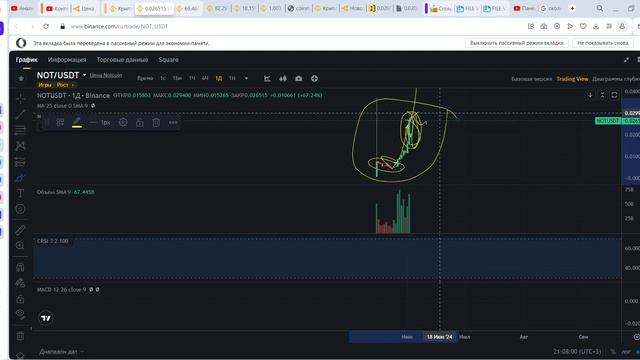The height and width of the screenshot is (360, 640).
Task: Select the 1Д timeframe
Action: pos(219,78)
